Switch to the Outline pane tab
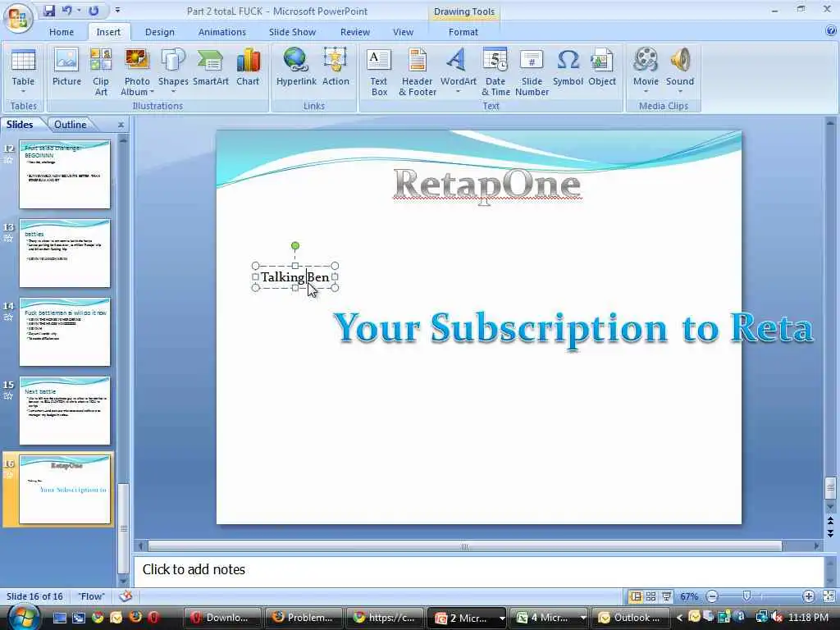The image size is (840, 630). [x=70, y=125]
